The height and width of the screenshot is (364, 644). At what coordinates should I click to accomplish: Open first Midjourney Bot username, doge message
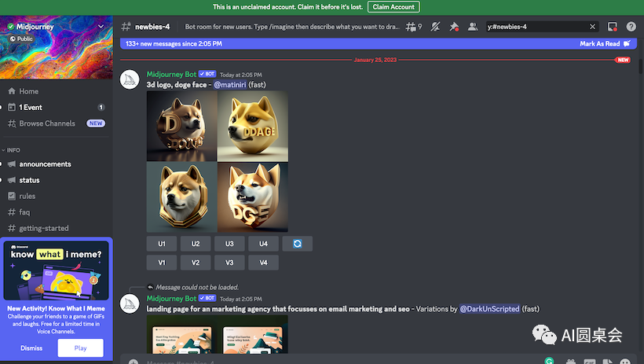(171, 75)
